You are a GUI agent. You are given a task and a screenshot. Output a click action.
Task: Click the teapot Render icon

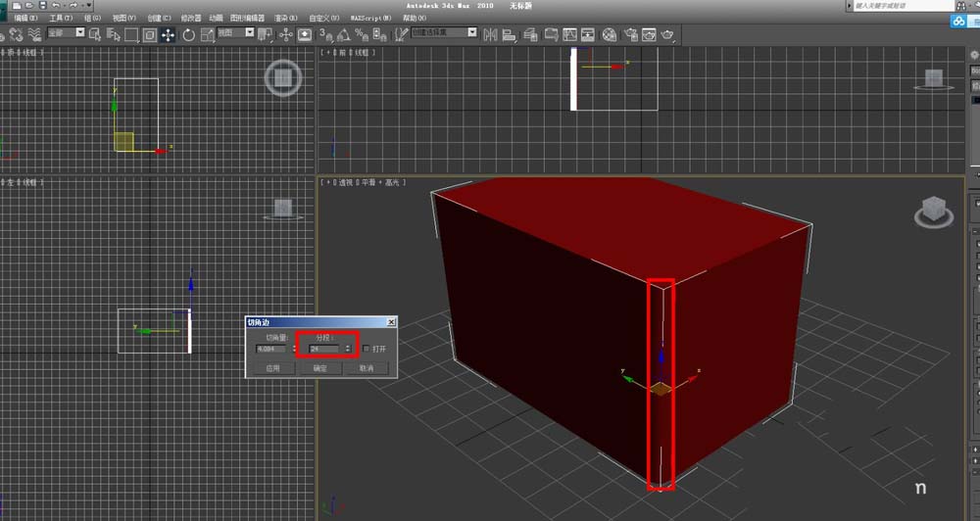(668, 34)
